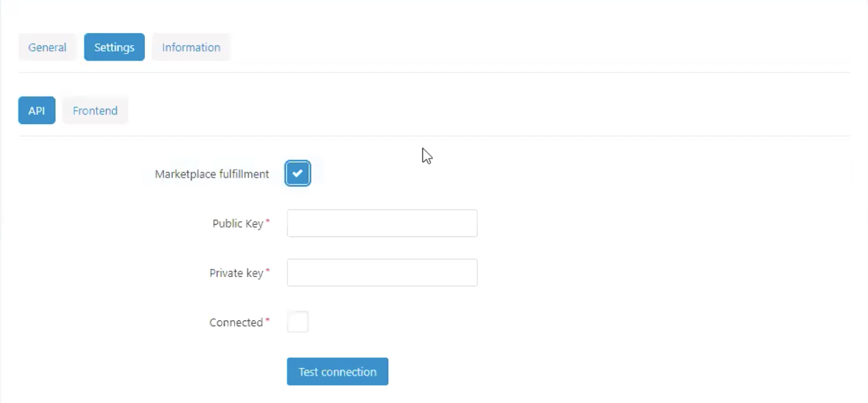Tick the Connected checkbox

298,322
